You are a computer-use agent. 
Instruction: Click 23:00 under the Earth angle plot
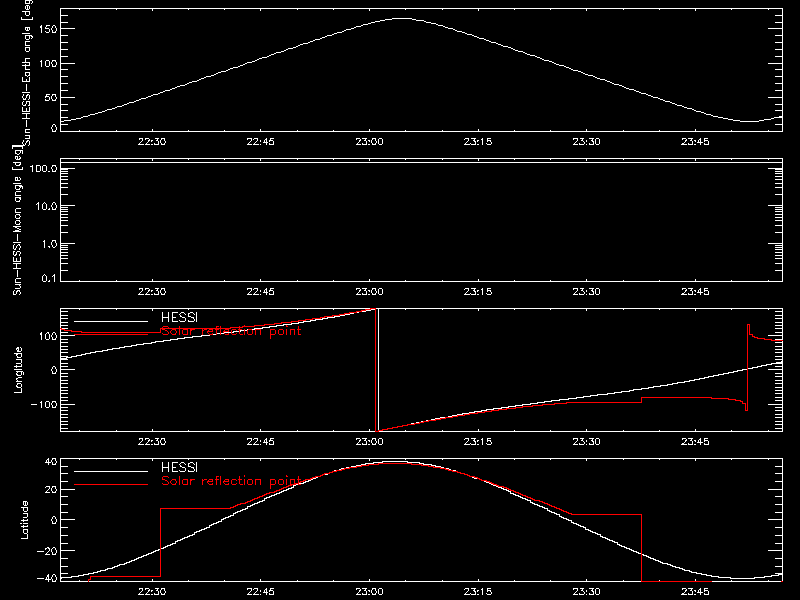point(369,142)
